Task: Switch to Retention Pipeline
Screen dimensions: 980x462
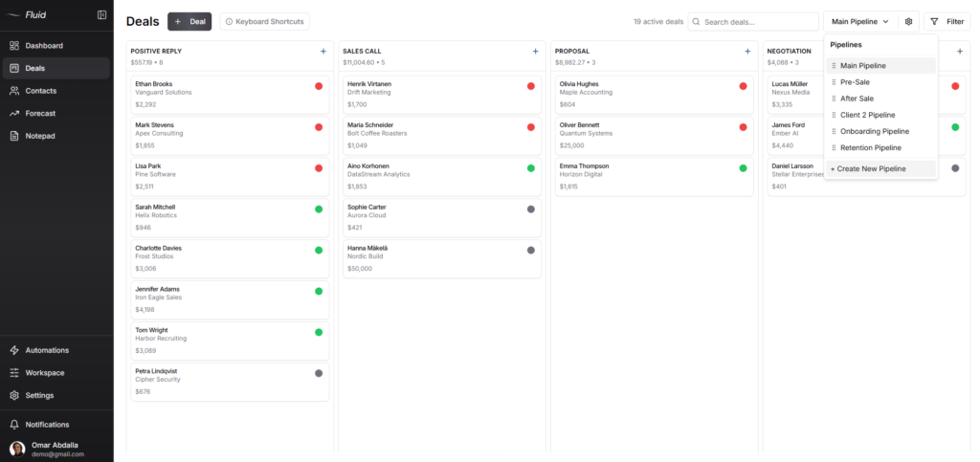Action: pos(880,148)
